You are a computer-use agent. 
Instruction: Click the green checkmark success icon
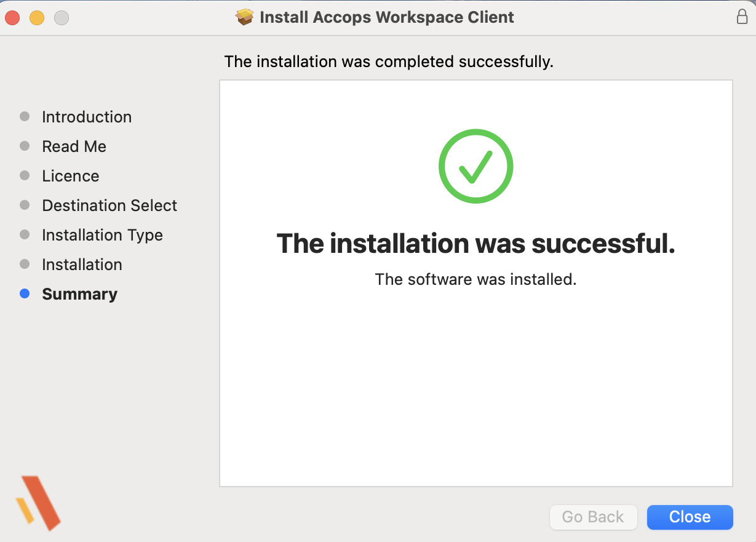[x=475, y=166]
